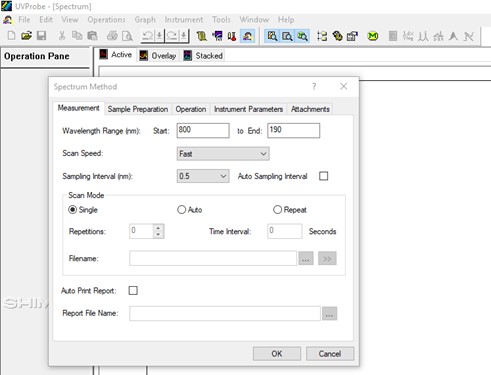Open the Help menu
The image size is (491, 375).
(286, 20)
